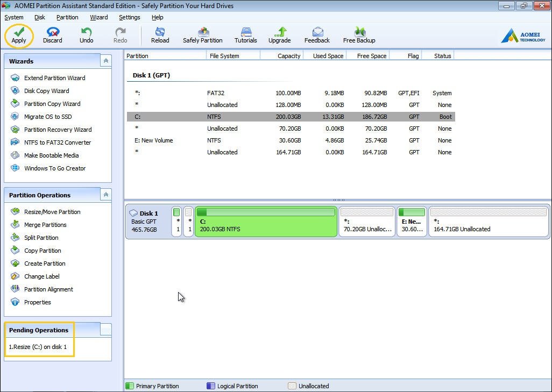Choose the Change Label operation
Image resolution: width=552 pixels, height=392 pixels.
pos(35,276)
